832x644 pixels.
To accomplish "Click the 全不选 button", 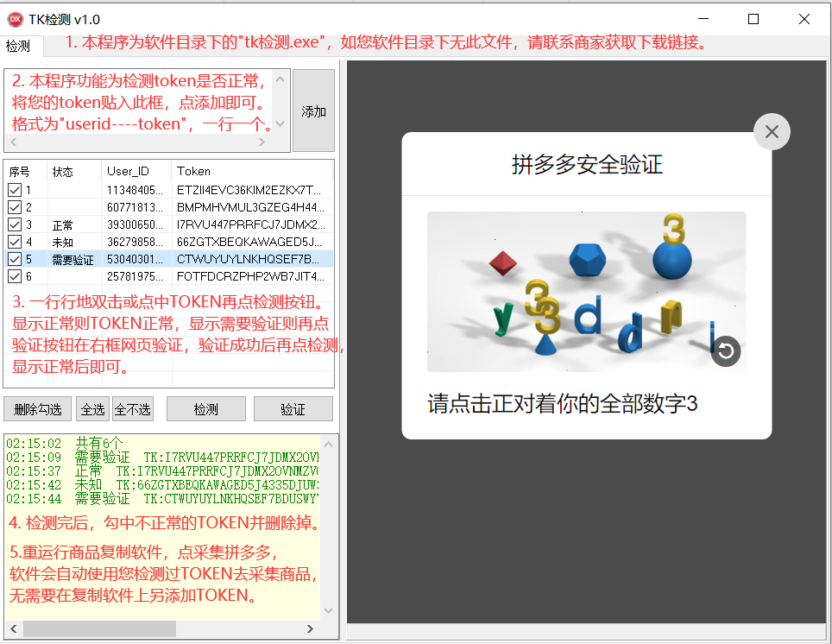I will point(133,409).
